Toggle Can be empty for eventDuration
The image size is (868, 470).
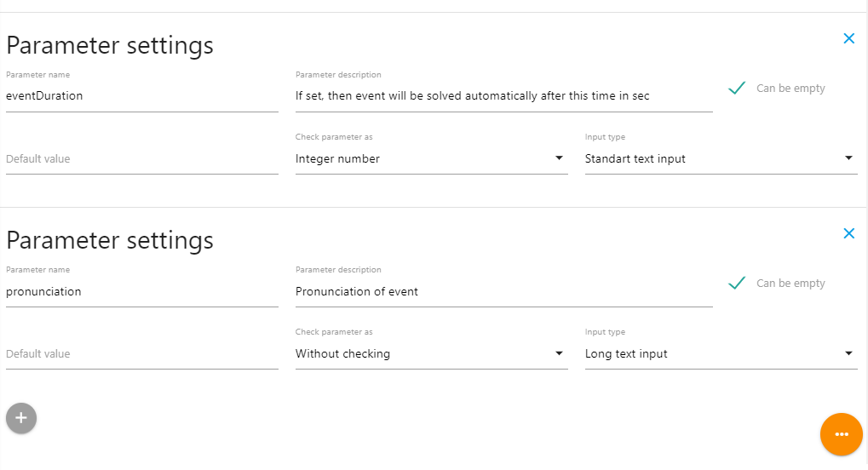738,88
